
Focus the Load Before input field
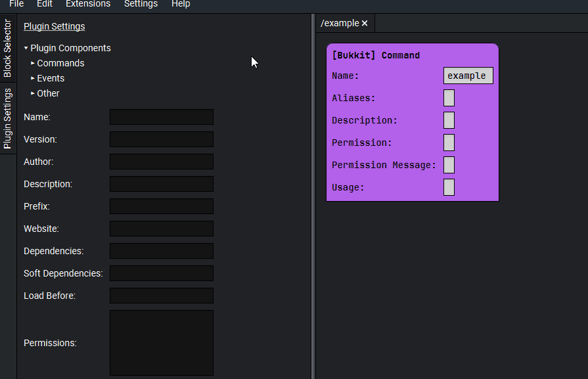(162, 296)
